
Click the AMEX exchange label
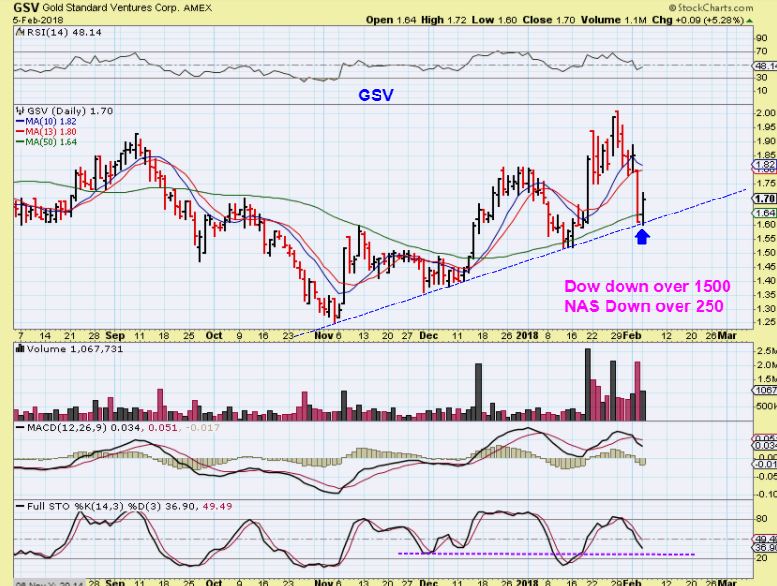coord(197,8)
